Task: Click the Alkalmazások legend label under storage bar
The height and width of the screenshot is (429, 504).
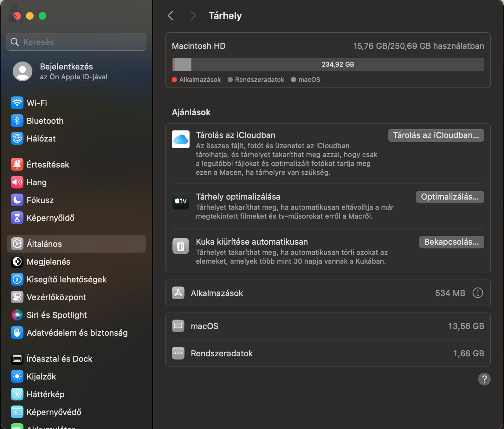Action: tap(200, 80)
